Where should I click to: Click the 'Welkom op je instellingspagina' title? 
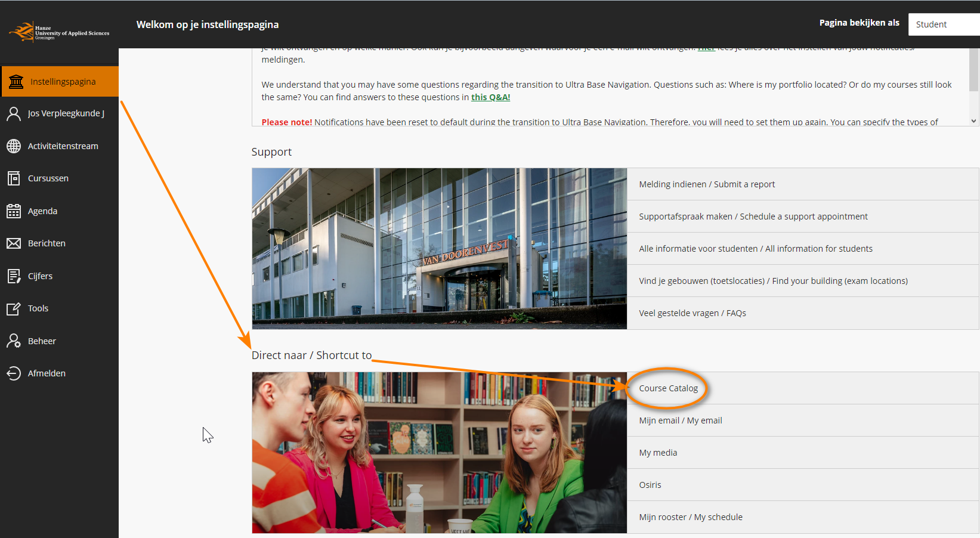coord(208,24)
